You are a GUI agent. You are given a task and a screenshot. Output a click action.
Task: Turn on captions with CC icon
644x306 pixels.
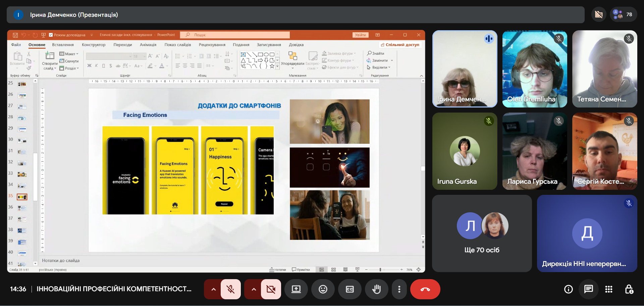350,289
